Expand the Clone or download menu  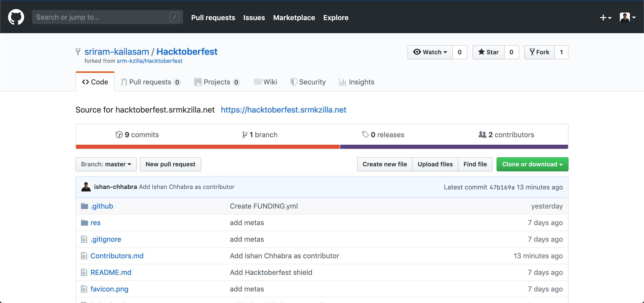tap(532, 164)
